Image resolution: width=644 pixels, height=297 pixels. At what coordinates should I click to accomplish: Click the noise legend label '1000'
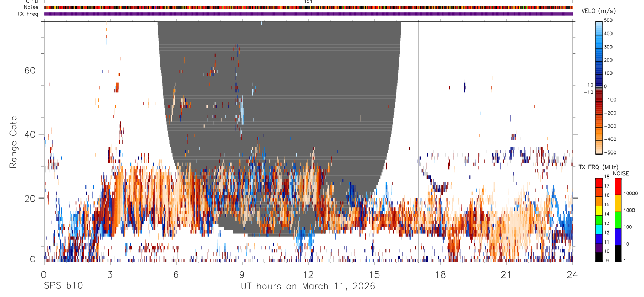tap(629, 210)
